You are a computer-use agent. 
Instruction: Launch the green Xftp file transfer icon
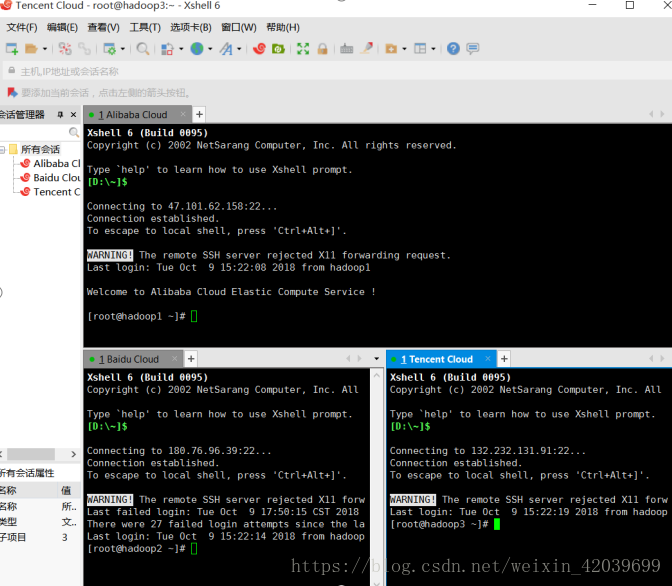coord(279,49)
